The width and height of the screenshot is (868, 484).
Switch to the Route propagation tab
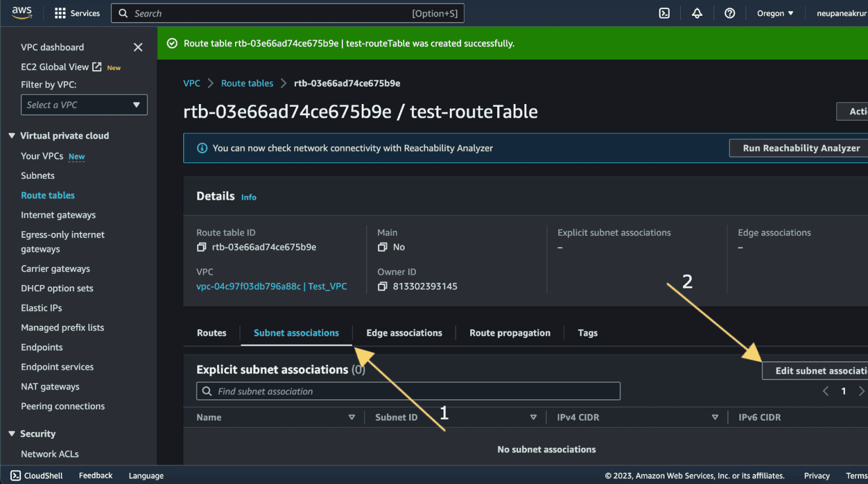coord(509,332)
